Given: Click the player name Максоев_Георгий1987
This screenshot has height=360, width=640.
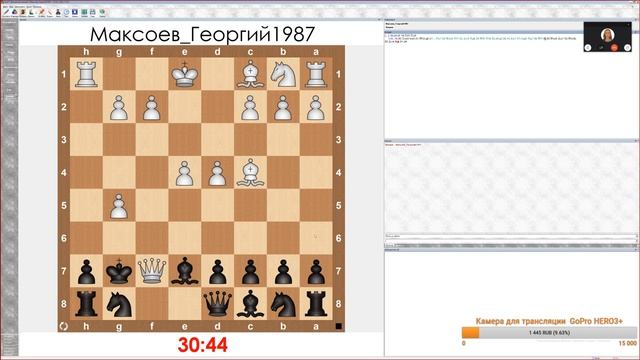Looking at the screenshot, I should [x=202, y=34].
